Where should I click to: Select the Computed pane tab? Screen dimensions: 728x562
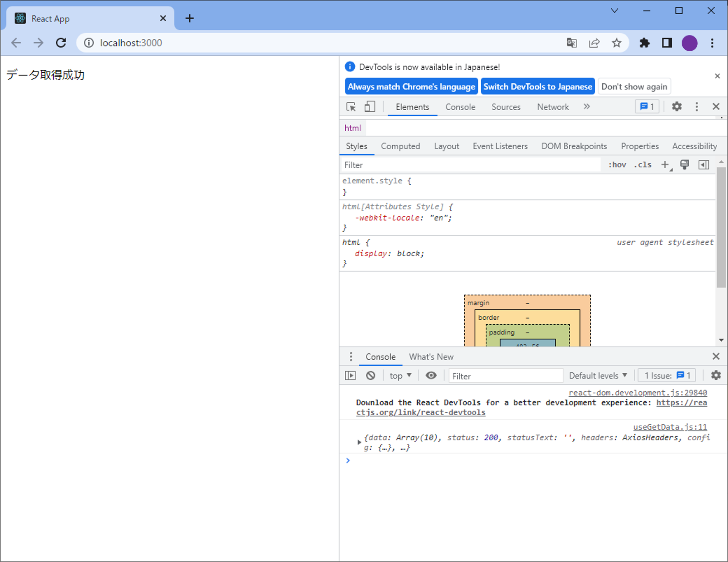click(x=401, y=146)
